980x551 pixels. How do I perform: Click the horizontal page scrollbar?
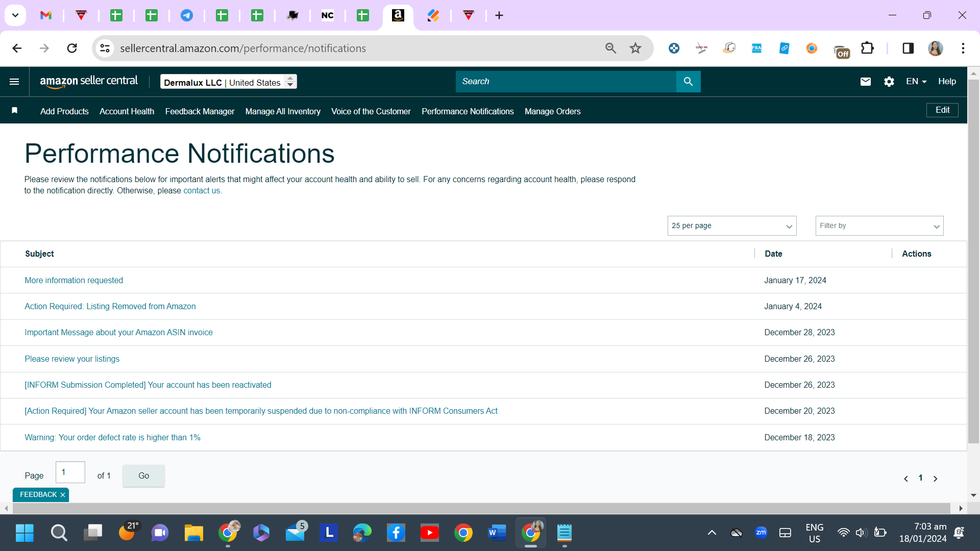coord(481,508)
